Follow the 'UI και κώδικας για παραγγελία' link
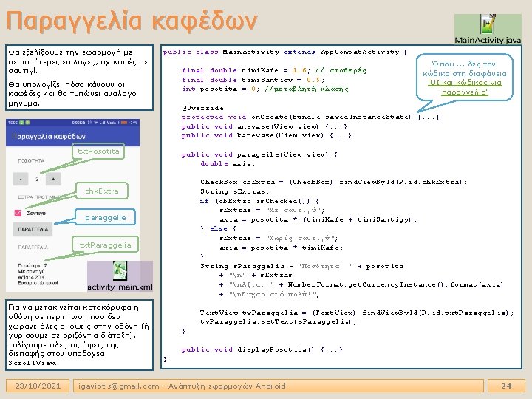 465,87
